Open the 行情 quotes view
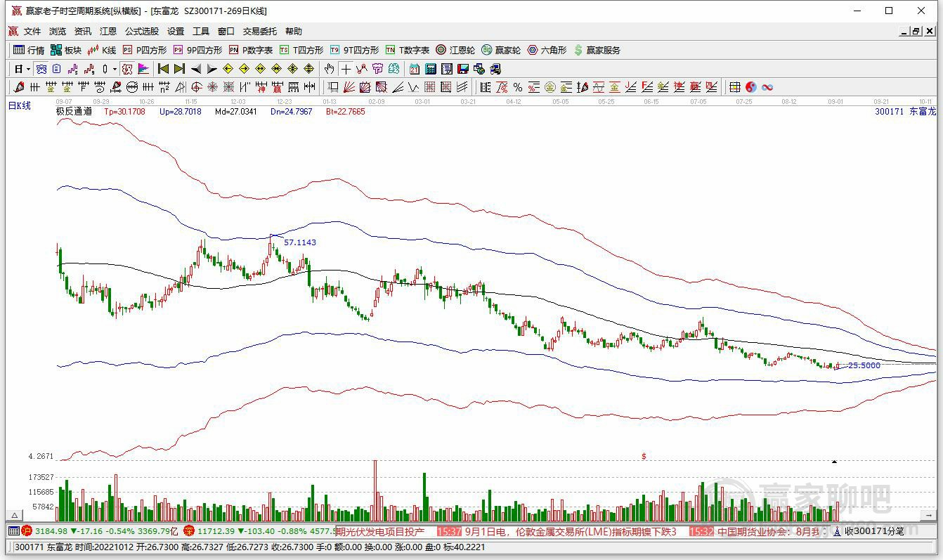This screenshot has height=560, width=943. (29, 50)
